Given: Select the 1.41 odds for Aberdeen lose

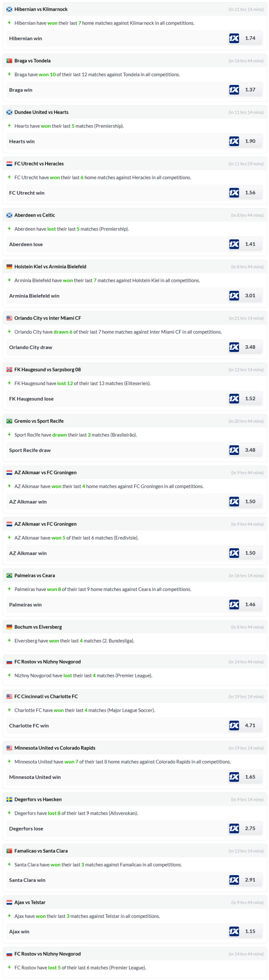Looking at the screenshot, I should coord(250,244).
